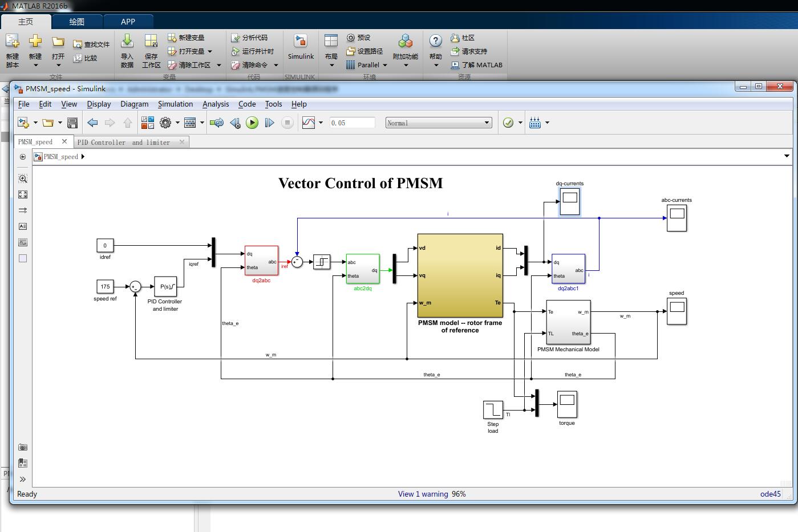
Task: Click the MATLAB Help question mark icon
Action: click(436, 41)
